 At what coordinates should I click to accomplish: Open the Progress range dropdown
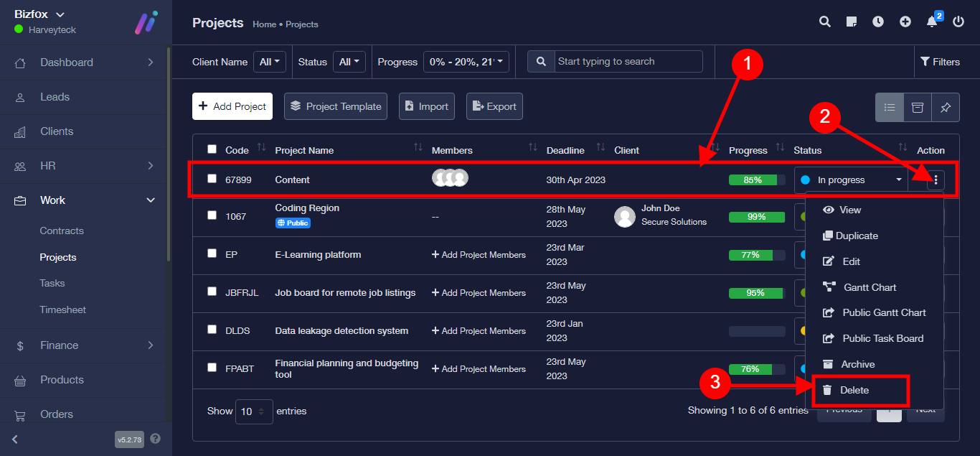pyautogui.click(x=466, y=62)
